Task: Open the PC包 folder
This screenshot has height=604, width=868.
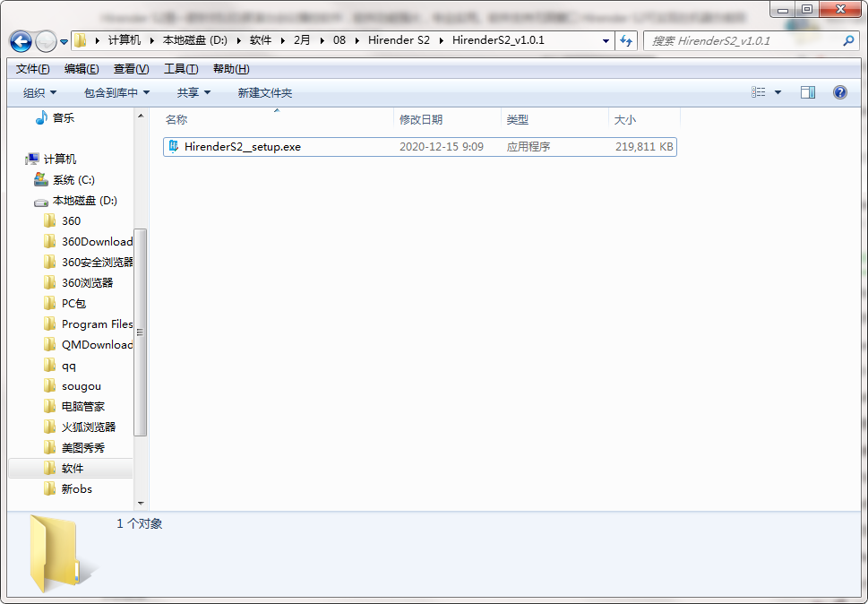Action: coord(73,304)
